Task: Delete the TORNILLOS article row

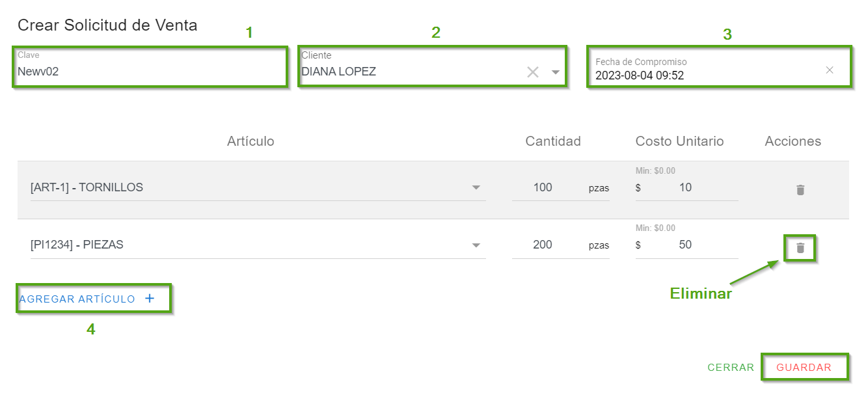Action: tap(800, 190)
